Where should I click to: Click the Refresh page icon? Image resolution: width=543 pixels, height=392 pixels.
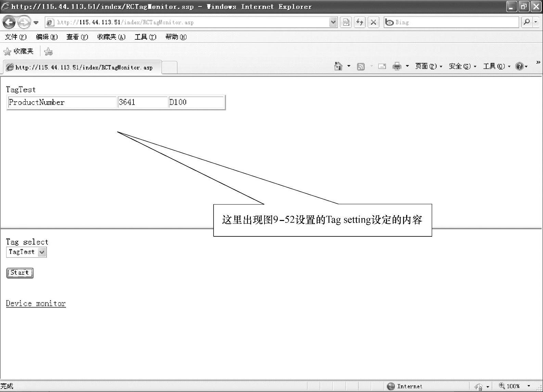(x=360, y=22)
